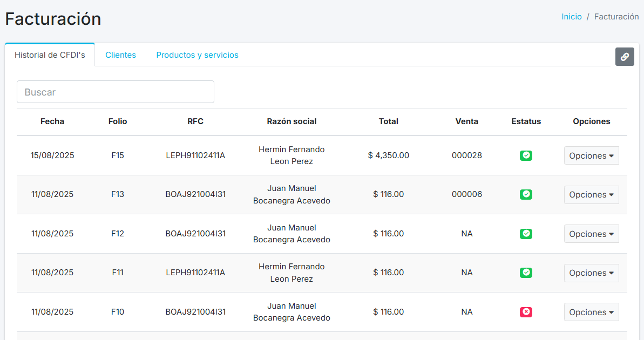The width and height of the screenshot is (644, 340).
Task: Open the Productos y servicios tab
Action: [197, 55]
